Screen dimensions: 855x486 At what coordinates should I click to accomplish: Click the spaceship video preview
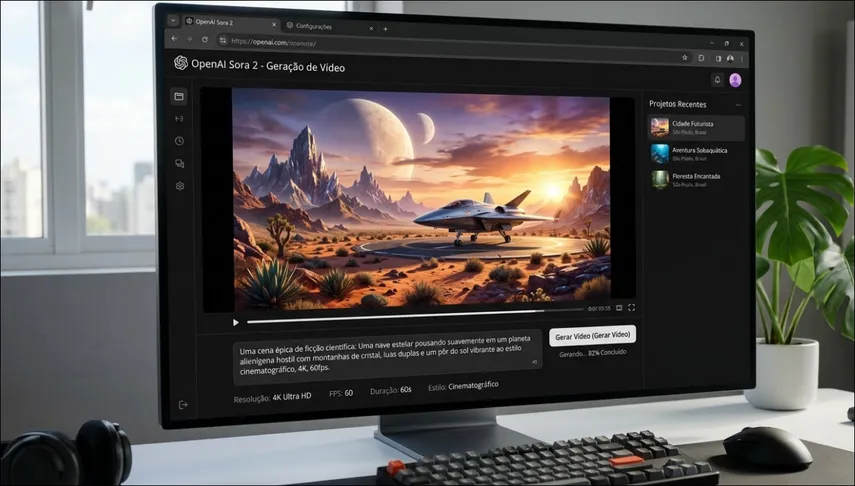click(421, 201)
